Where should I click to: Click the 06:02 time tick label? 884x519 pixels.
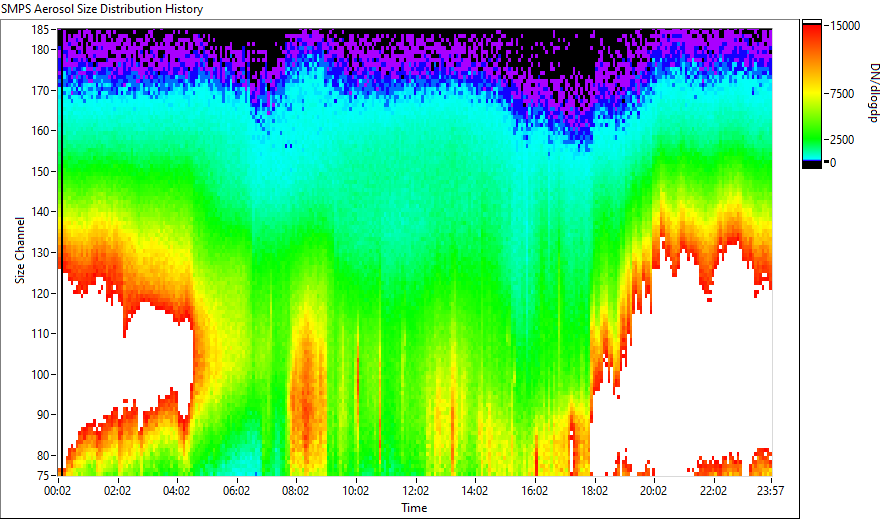click(236, 491)
